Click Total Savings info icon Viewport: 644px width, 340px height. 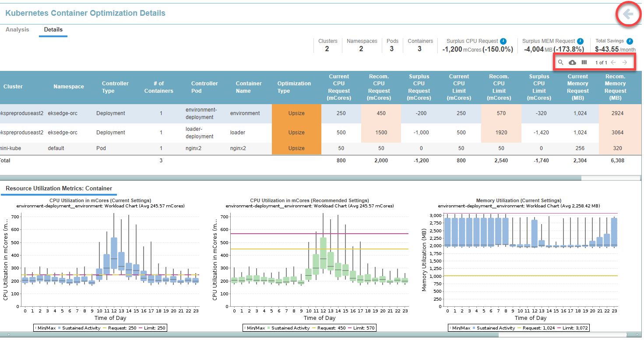[x=630, y=41]
